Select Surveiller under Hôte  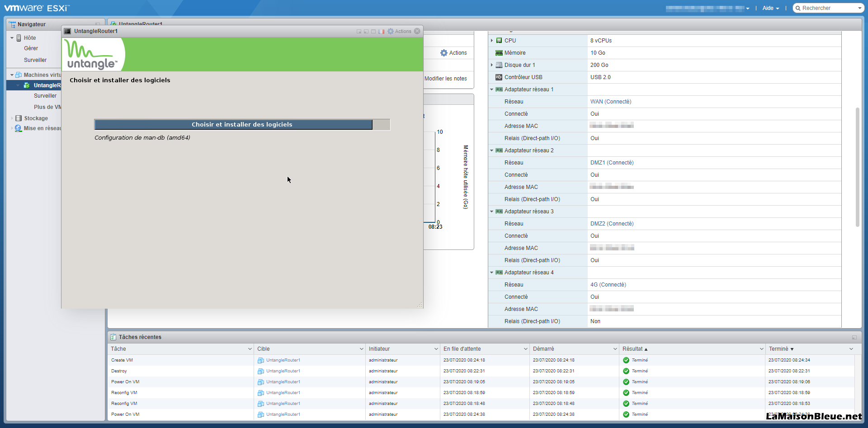[35, 60]
